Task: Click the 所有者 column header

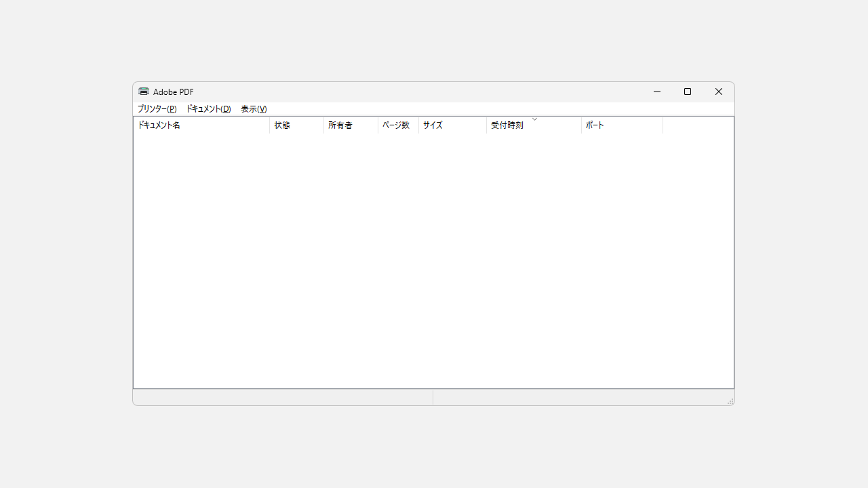Action: (351, 125)
